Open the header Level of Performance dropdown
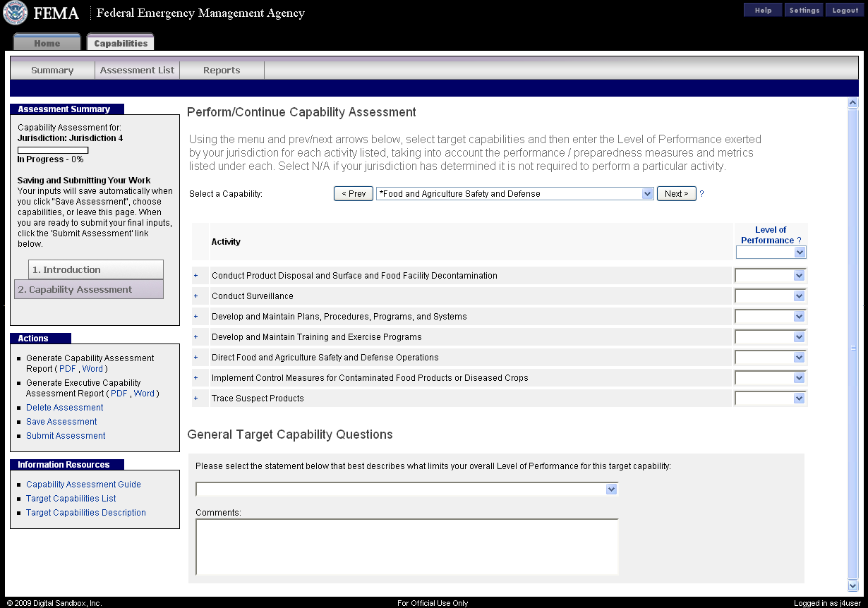 771,253
